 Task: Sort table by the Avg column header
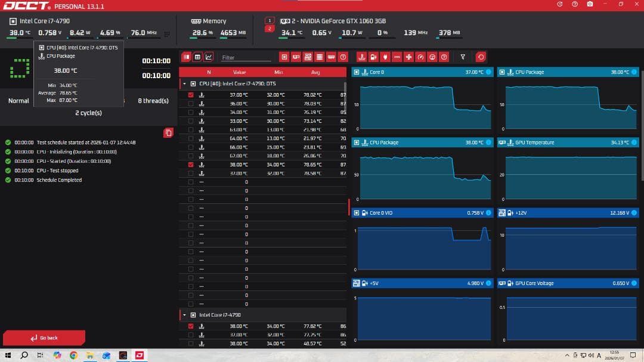(315, 72)
